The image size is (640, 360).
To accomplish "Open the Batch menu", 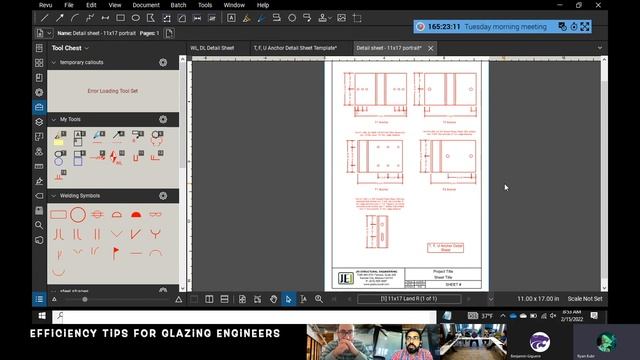I will point(178,5).
